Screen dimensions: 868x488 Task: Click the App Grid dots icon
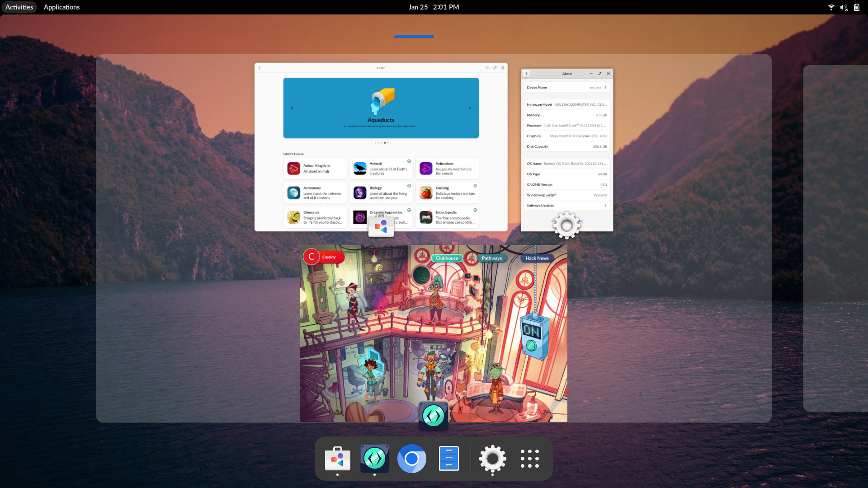click(530, 458)
